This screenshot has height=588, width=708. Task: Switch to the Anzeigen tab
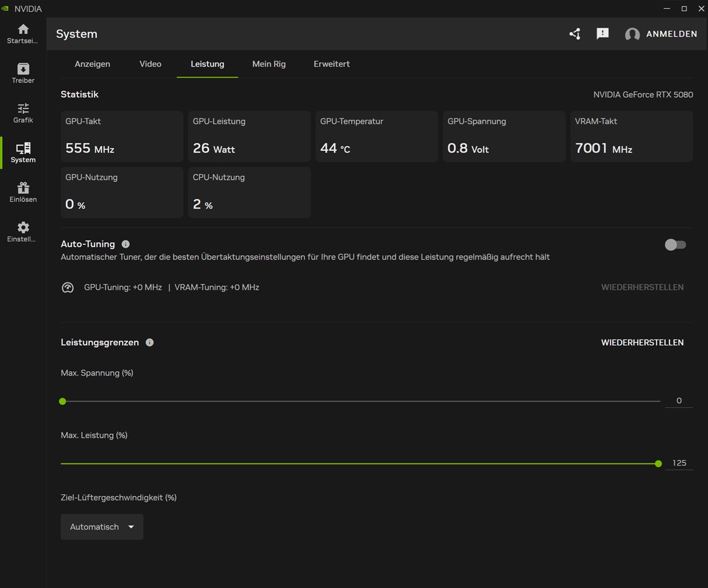(92, 64)
